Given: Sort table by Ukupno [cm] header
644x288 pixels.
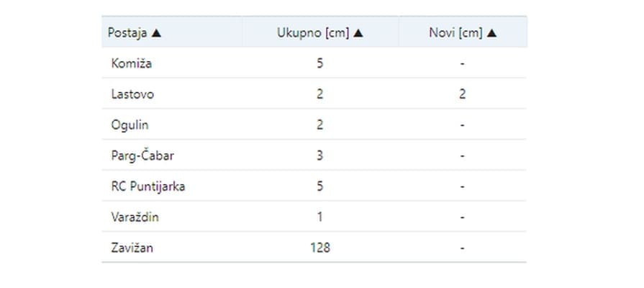Looking at the screenshot, I should click(x=314, y=32).
